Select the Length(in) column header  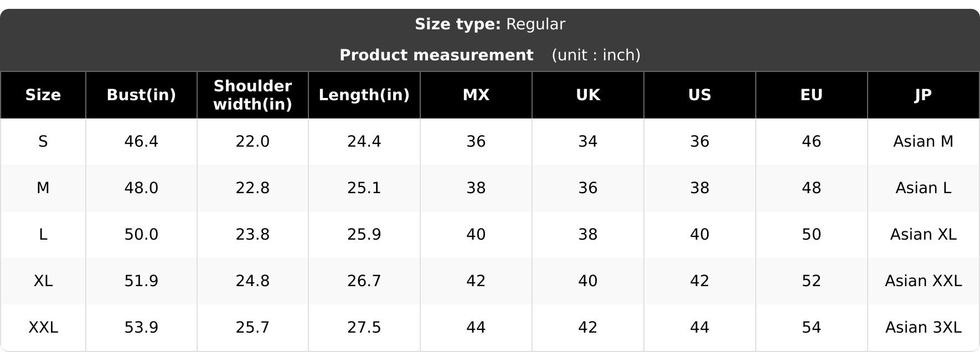(364, 95)
